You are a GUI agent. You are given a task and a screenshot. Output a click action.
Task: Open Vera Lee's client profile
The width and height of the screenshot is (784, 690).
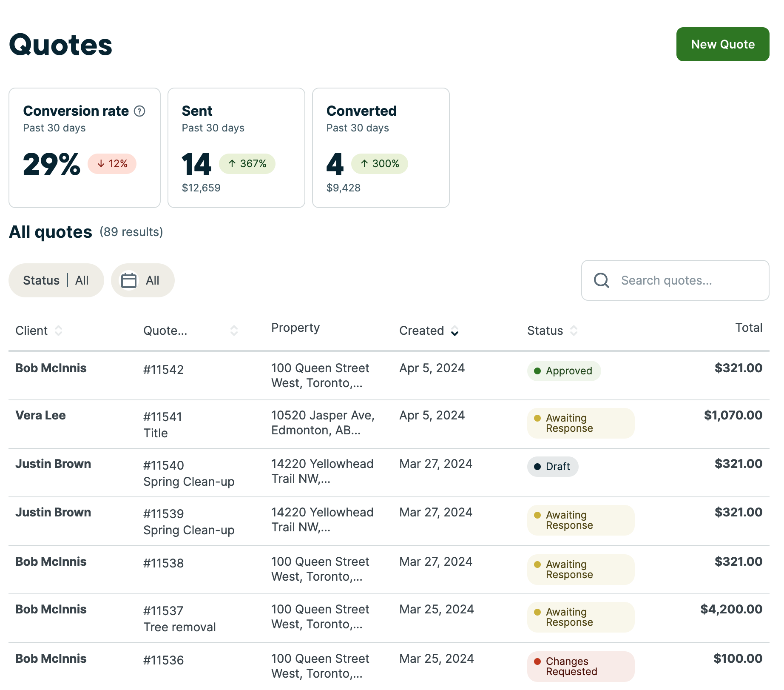coord(41,416)
